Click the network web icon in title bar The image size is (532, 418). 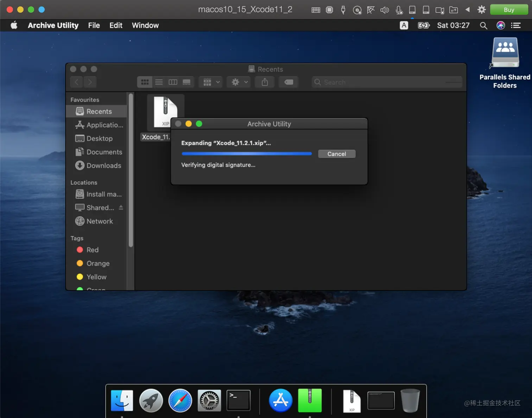pos(371,10)
